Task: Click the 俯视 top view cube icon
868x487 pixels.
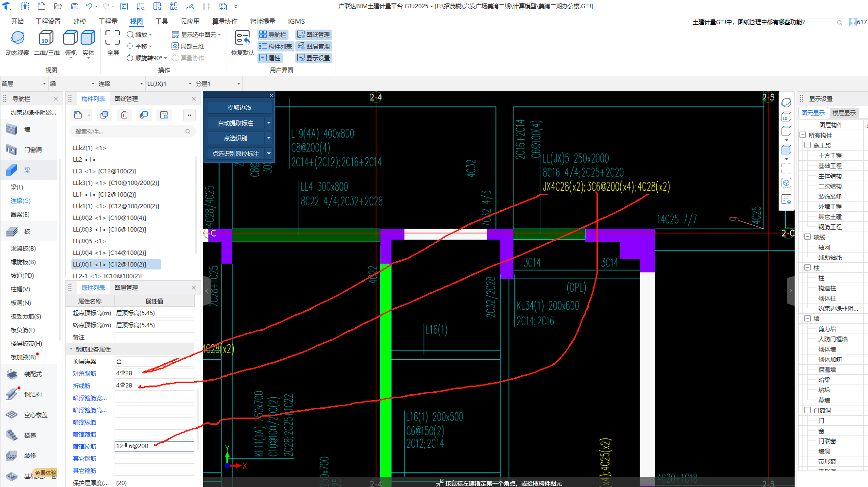Action: [71, 38]
